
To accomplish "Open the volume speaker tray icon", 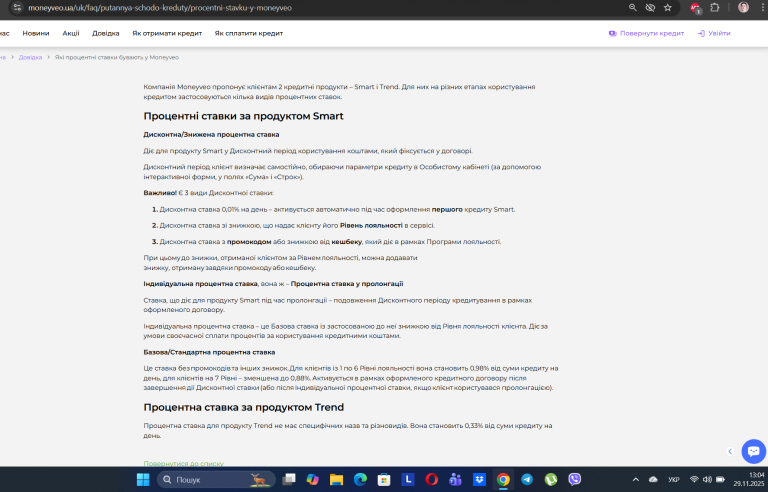I will point(707,479).
